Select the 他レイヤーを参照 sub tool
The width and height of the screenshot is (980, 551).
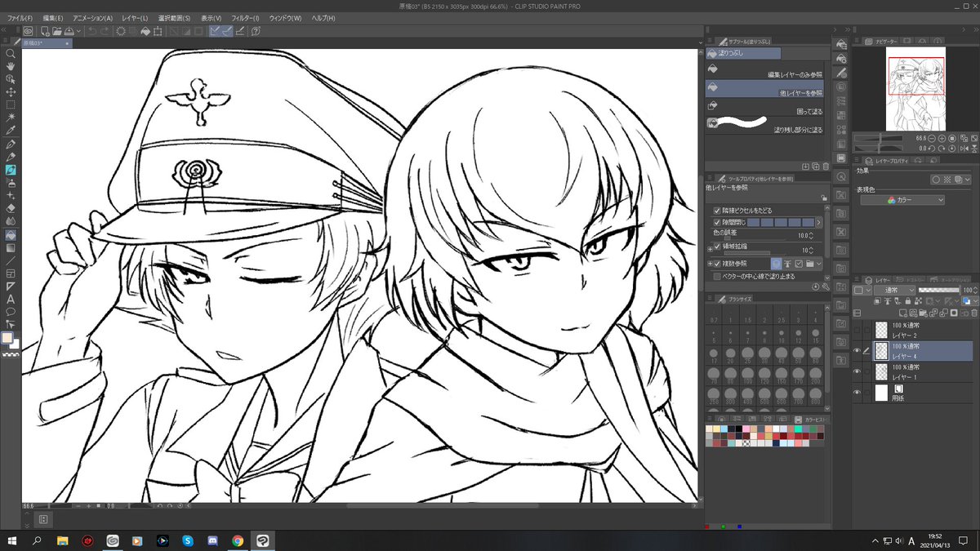click(x=764, y=90)
